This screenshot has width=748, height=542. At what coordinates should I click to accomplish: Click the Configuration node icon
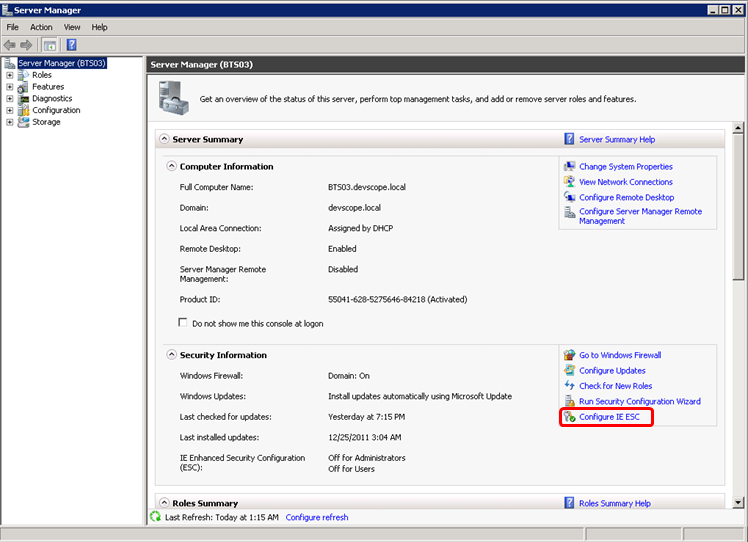23,110
